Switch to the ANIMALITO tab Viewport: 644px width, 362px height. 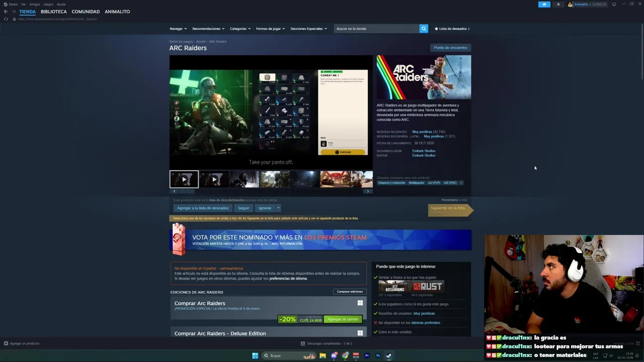(x=117, y=12)
